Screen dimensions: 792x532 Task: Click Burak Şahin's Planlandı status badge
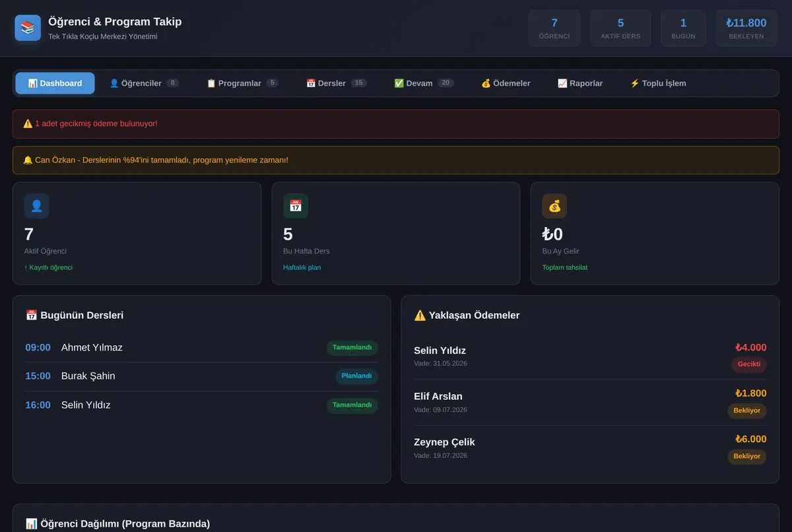click(356, 376)
